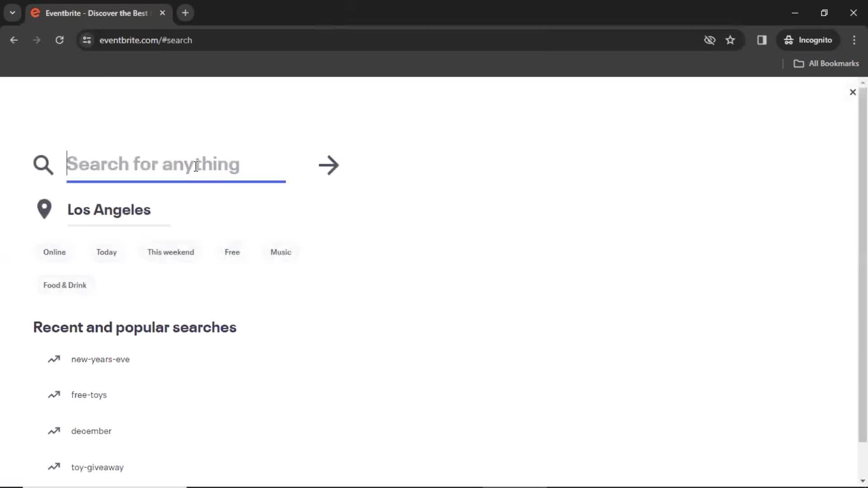This screenshot has width=868, height=488.
Task: Enable the This weekend filter
Action: click(171, 251)
